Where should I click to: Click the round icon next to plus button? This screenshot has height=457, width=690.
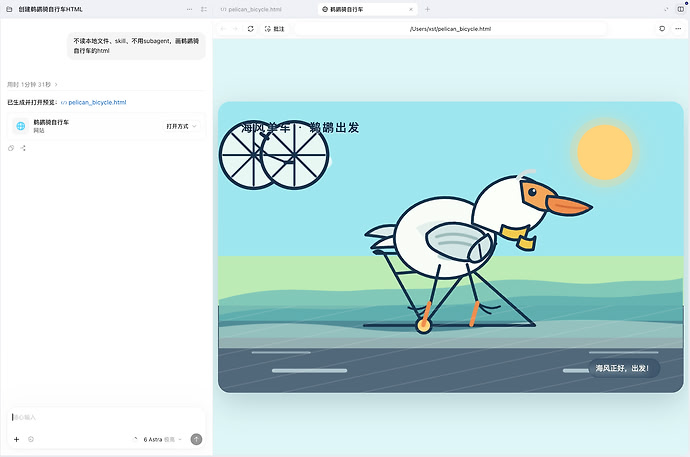click(31, 439)
